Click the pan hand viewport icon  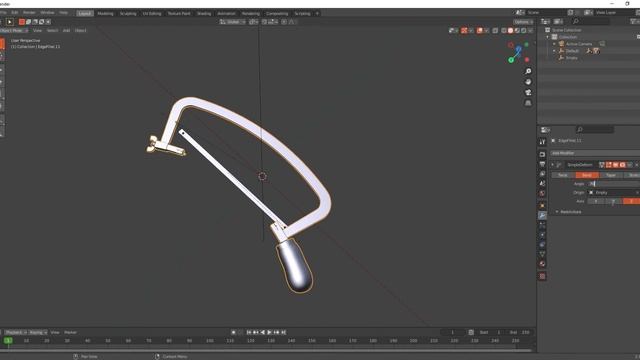click(528, 82)
